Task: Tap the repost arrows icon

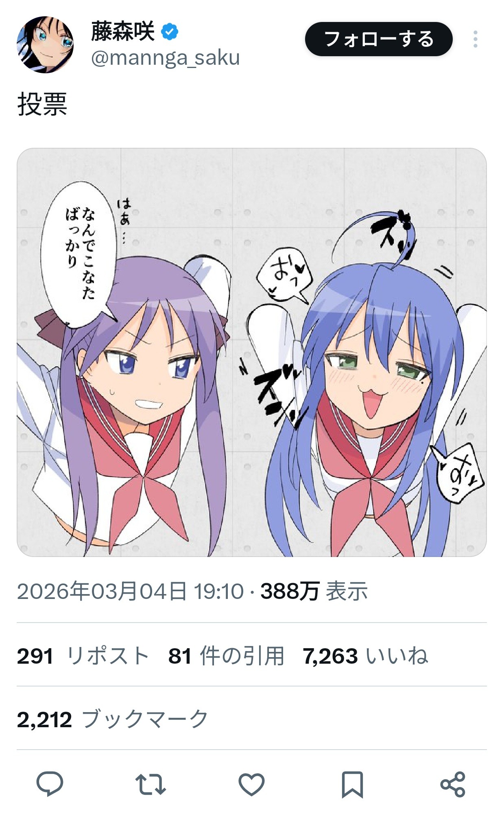Action: [x=151, y=784]
